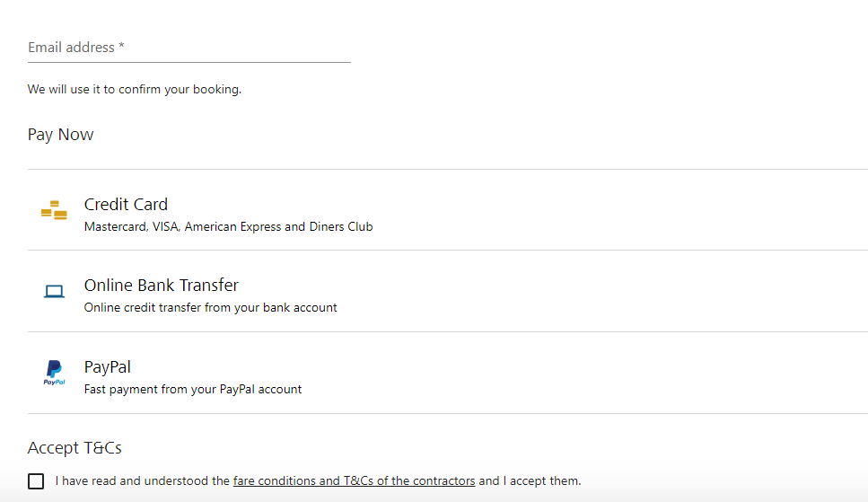Image resolution: width=868 pixels, height=502 pixels.
Task: Click the Online credit transfer description text
Action: tap(210, 307)
